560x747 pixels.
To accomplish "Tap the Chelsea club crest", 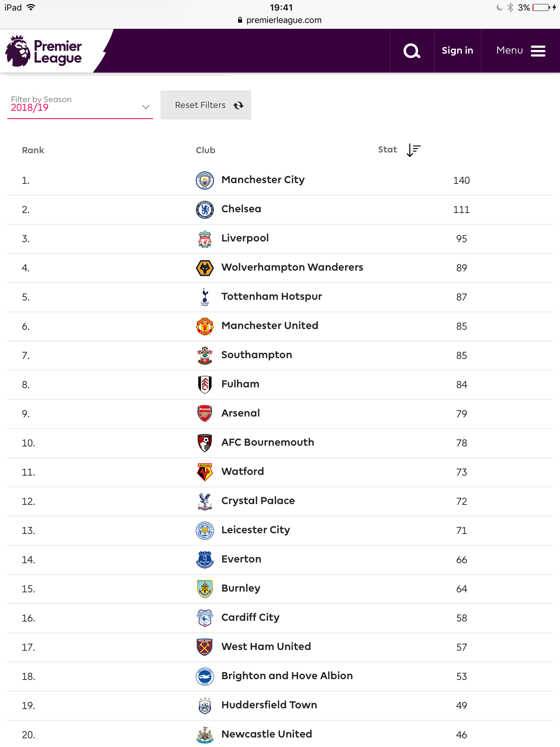I will point(205,209).
